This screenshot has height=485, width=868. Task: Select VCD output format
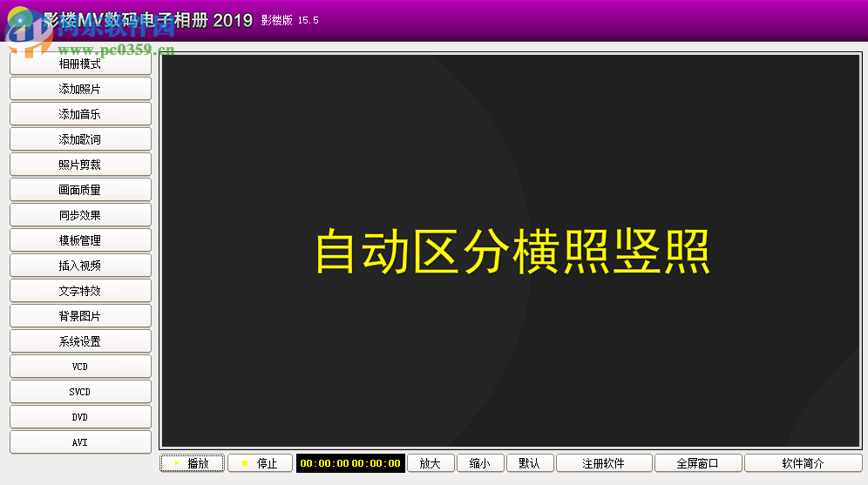[x=80, y=367]
